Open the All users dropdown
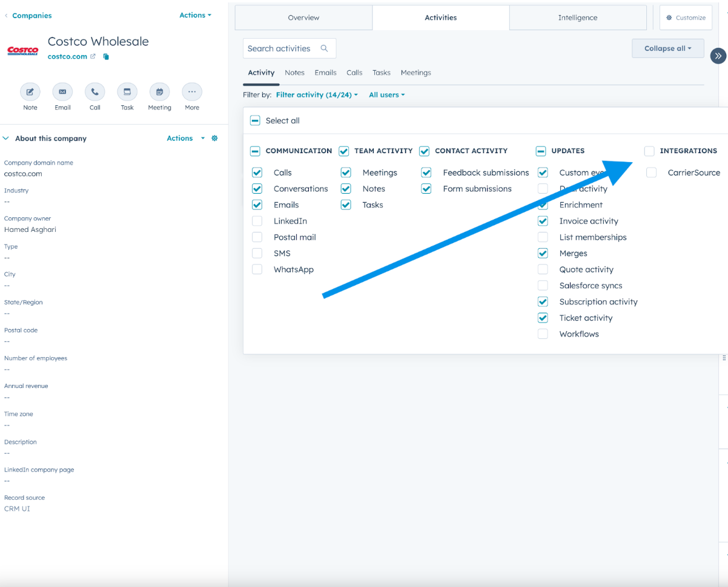 [x=387, y=94]
